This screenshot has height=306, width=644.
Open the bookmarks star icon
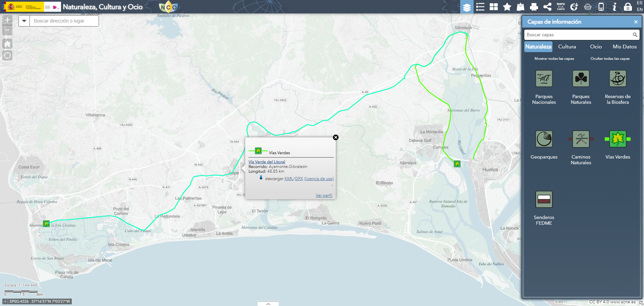[507, 7]
